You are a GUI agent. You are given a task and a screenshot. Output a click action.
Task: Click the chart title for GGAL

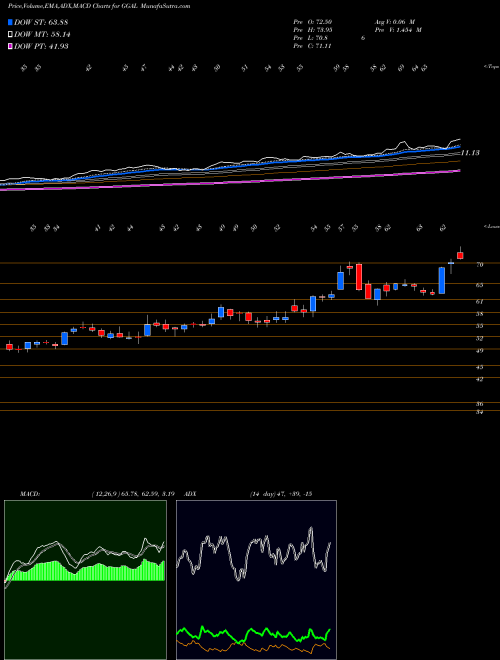pos(99,6)
